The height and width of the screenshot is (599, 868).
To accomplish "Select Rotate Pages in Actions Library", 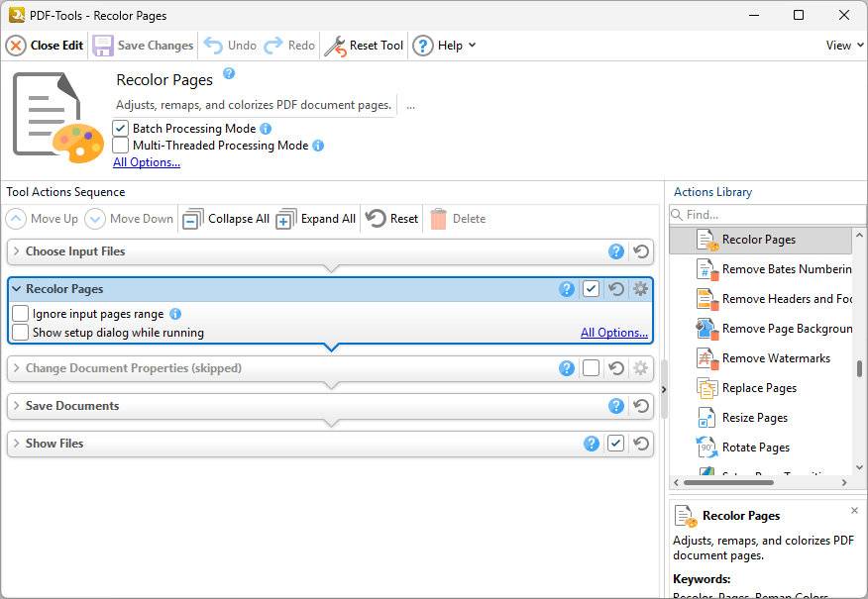I will (755, 448).
